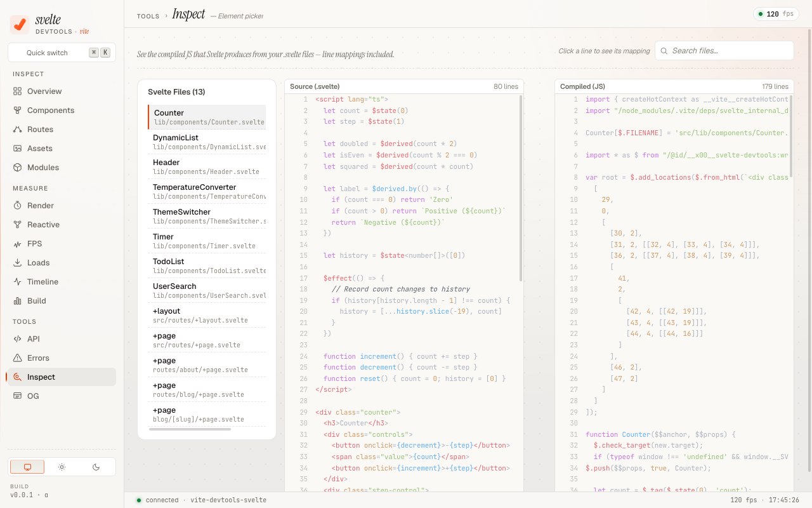Image resolution: width=812 pixels, height=508 pixels.
Task: Click source line 'function reset()'
Action: click(404, 378)
